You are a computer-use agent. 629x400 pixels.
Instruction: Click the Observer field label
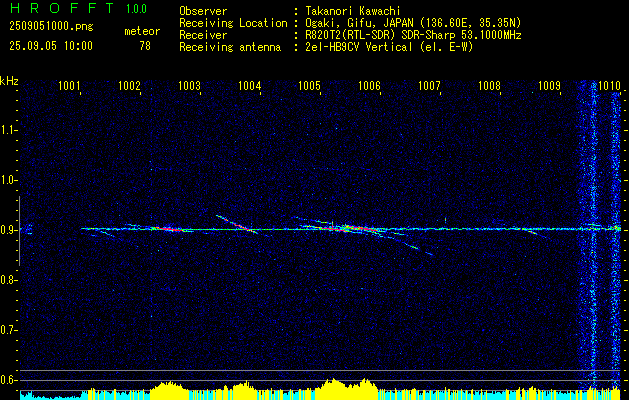pyautogui.click(x=203, y=11)
